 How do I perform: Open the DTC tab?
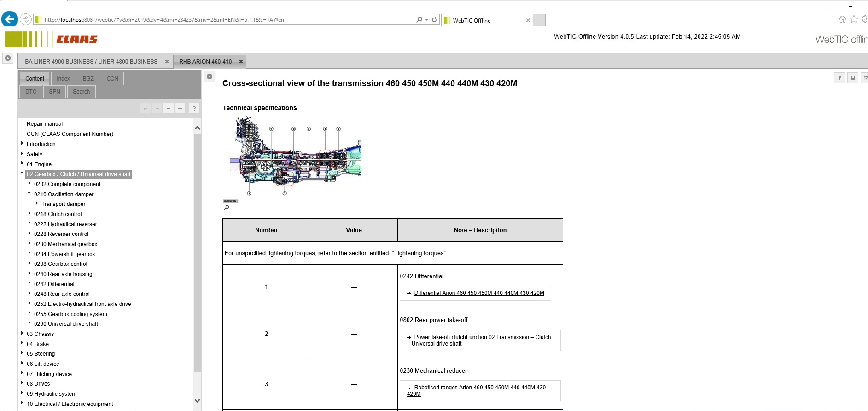[31, 92]
